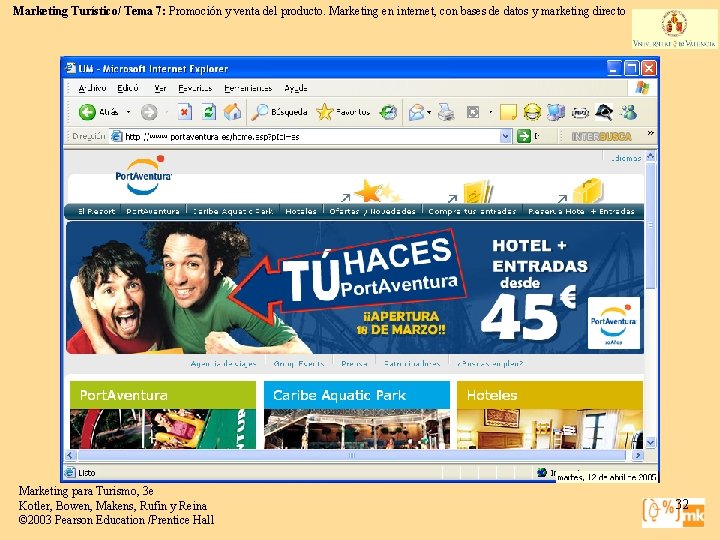The width and height of the screenshot is (720, 540).
Task: Select Hoteles tab in site navigation bar
Action: pos(301,211)
